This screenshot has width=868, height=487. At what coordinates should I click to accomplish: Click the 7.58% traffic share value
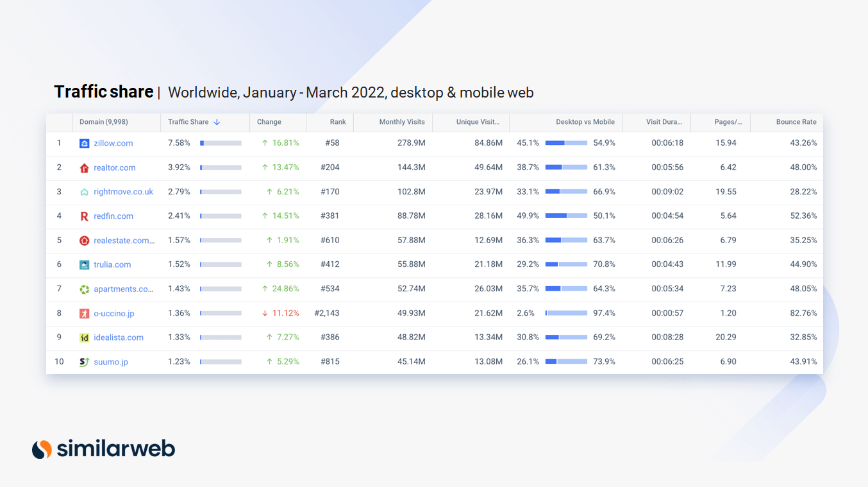point(179,143)
